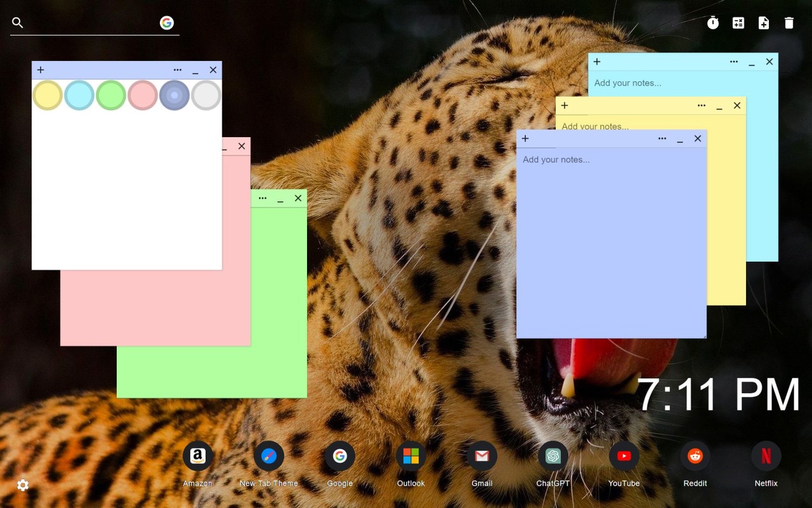
Task: Pick the light blue color swatch
Action: (x=79, y=95)
